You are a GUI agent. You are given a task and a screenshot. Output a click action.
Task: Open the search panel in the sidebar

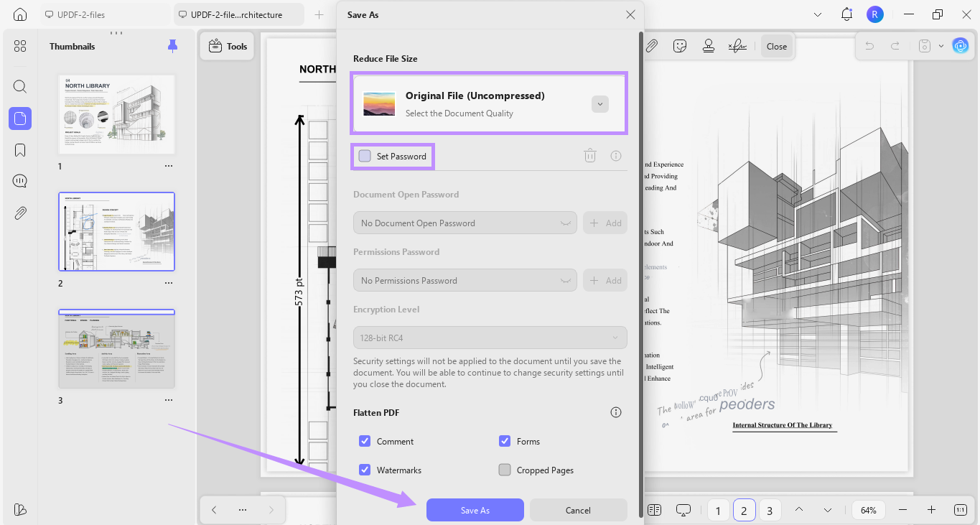pyautogui.click(x=20, y=87)
